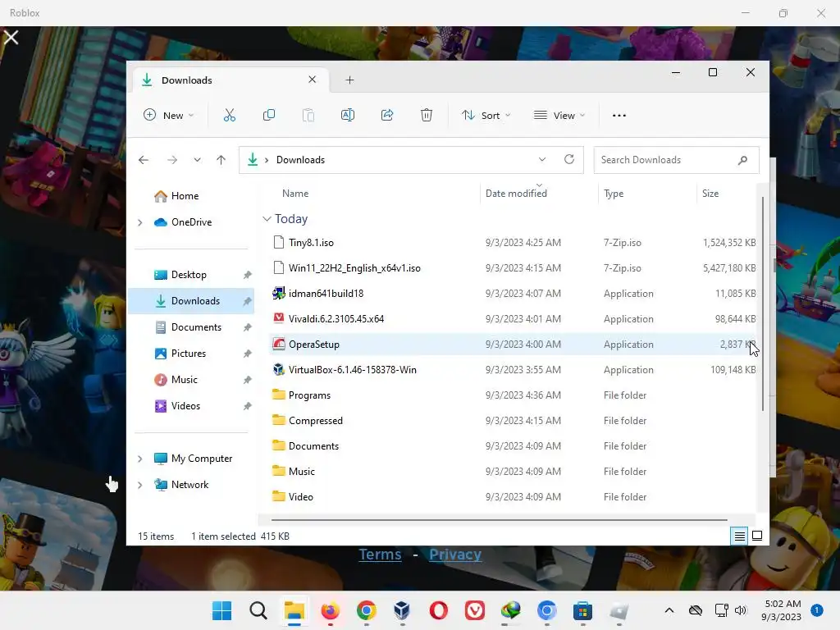Show hidden tray icons chevron
This screenshot has height=630, width=840.
click(x=669, y=610)
